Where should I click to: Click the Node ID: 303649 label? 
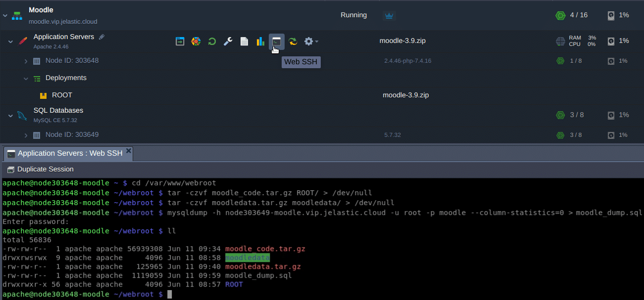(72, 134)
